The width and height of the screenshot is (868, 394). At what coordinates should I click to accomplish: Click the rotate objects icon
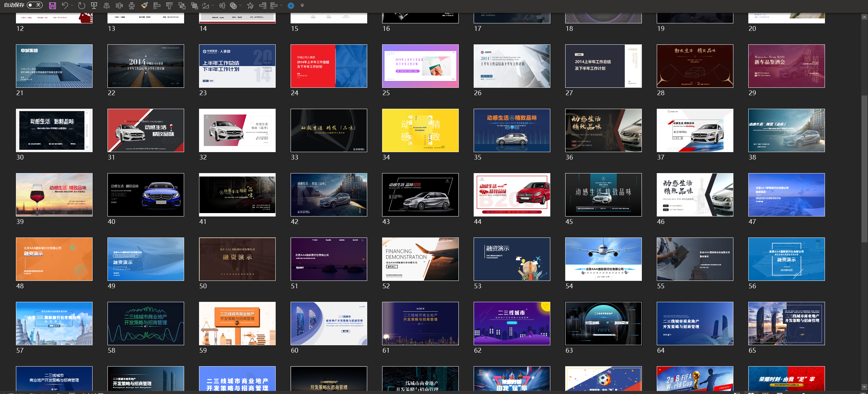pyautogui.click(x=205, y=5)
